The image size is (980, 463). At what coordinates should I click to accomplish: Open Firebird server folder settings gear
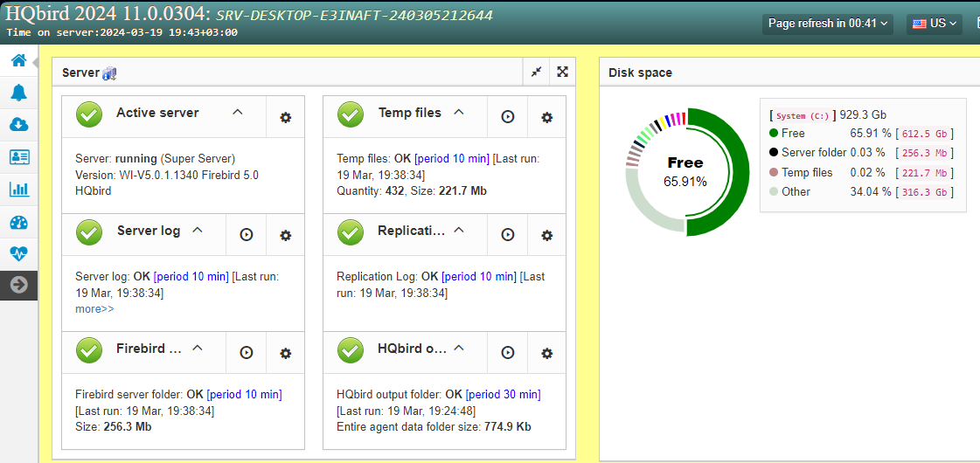coord(286,353)
